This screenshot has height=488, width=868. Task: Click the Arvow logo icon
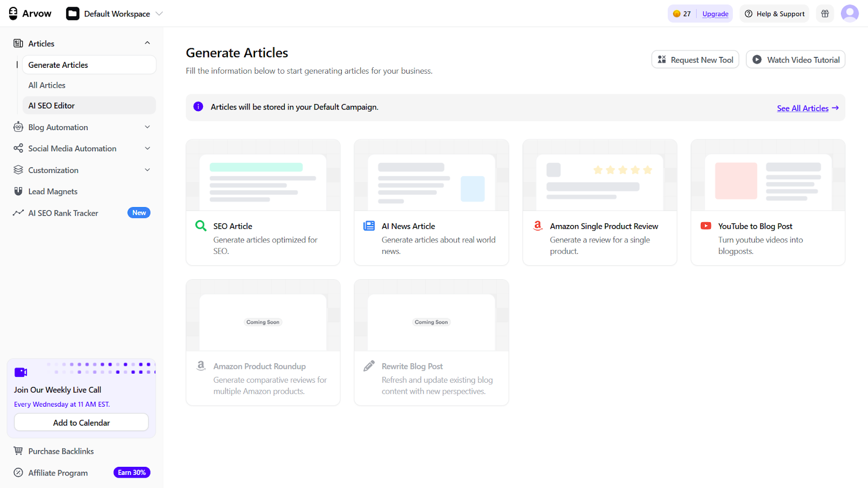pos(13,13)
